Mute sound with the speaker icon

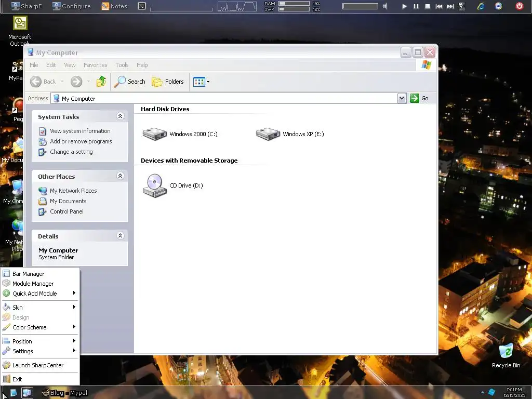(385, 6)
